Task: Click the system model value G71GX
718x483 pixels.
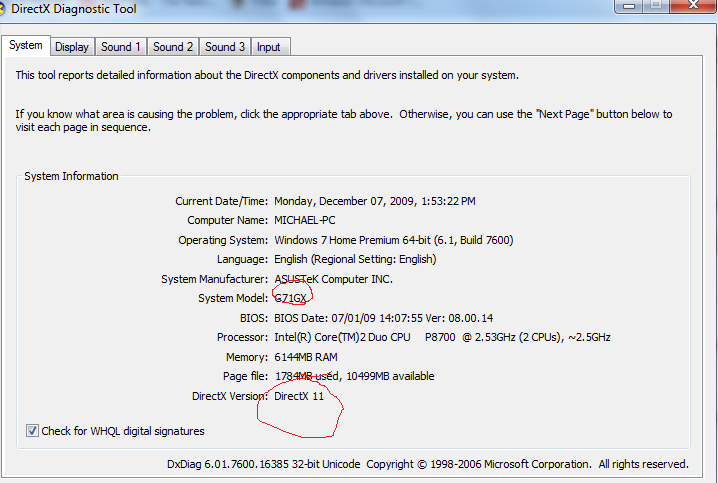Action: [290, 298]
